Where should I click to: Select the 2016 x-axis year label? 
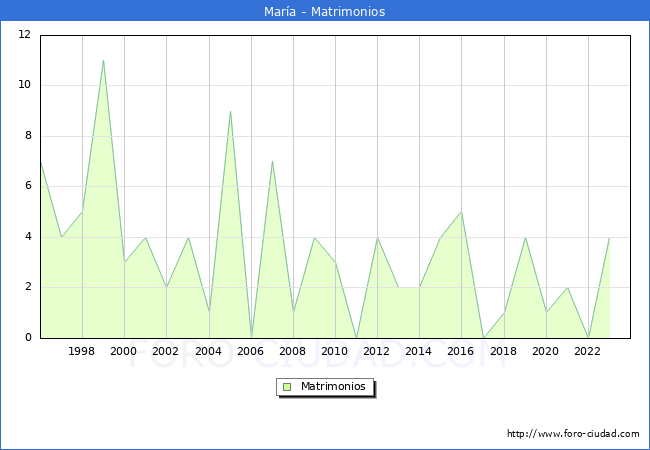pyautogui.click(x=461, y=352)
